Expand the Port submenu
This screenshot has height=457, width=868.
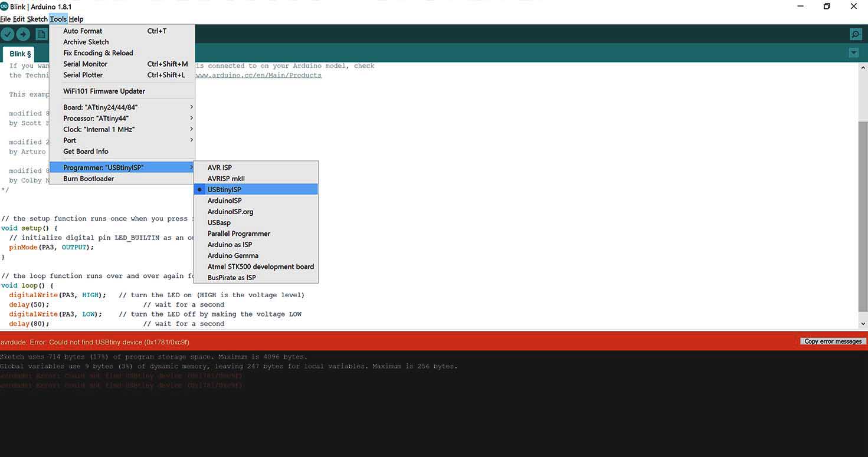pos(122,140)
